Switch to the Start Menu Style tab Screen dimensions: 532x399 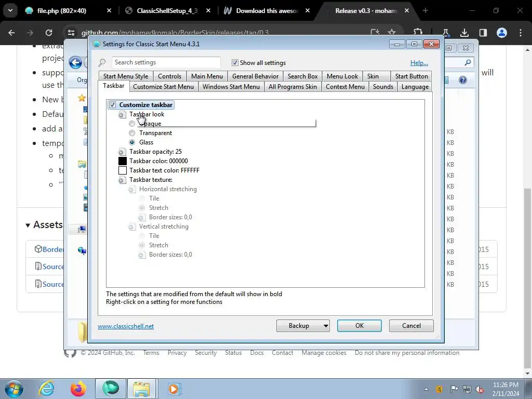tap(126, 76)
